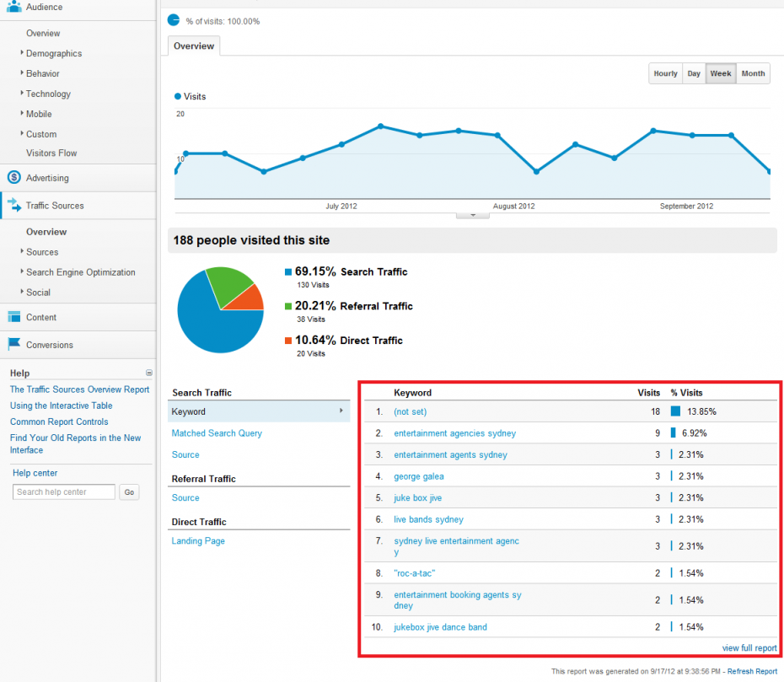Collapse the Help panel with its minimize icon
Image resolution: width=784 pixels, height=682 pixels.
click(x=149, y=372)
